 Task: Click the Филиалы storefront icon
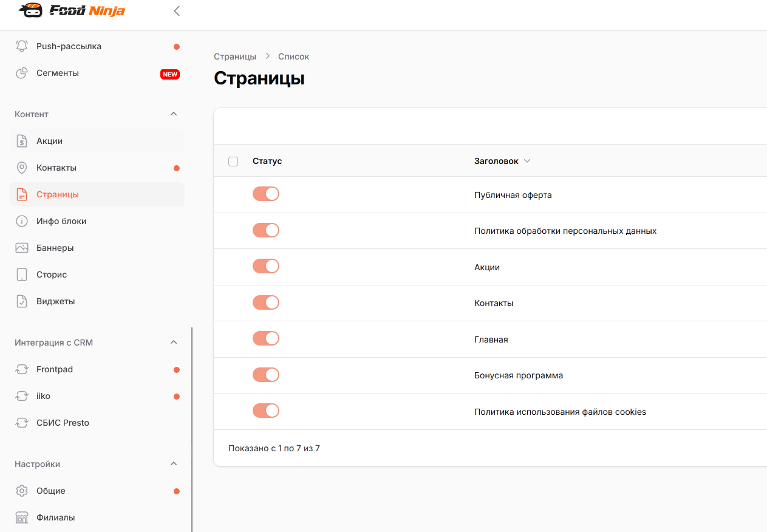22,517
